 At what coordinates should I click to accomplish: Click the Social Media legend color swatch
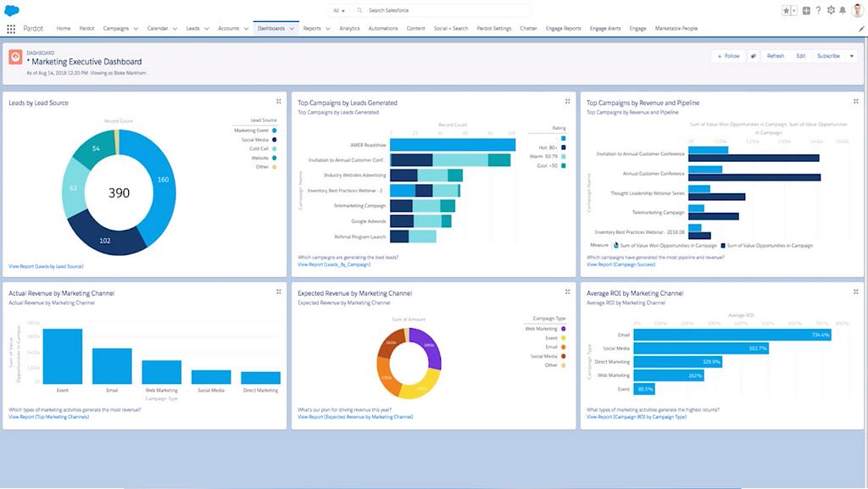(x=273, y=139)
